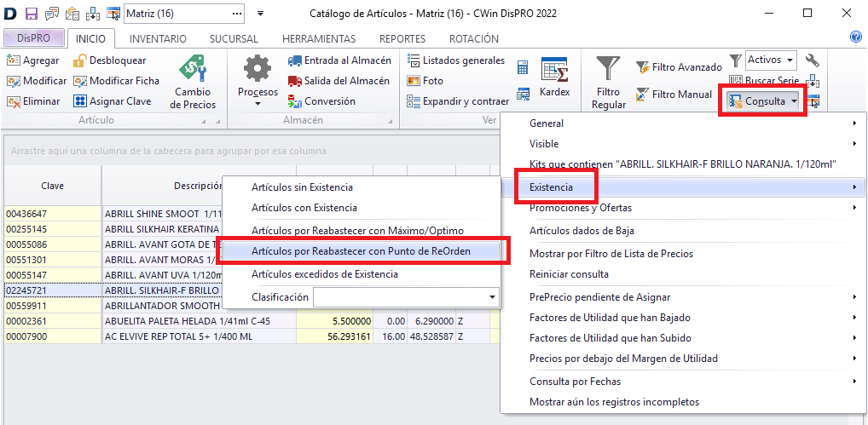Screen dimensions: 868x425
Task: Select the INICIO ribbon tab
Action: pyautogui.click(x=90, y=38)
